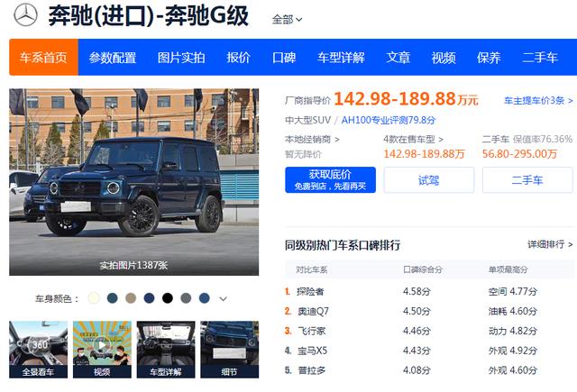
Task: Click 实拍图片1387张 photo count caption
Action: click(133, 265)
